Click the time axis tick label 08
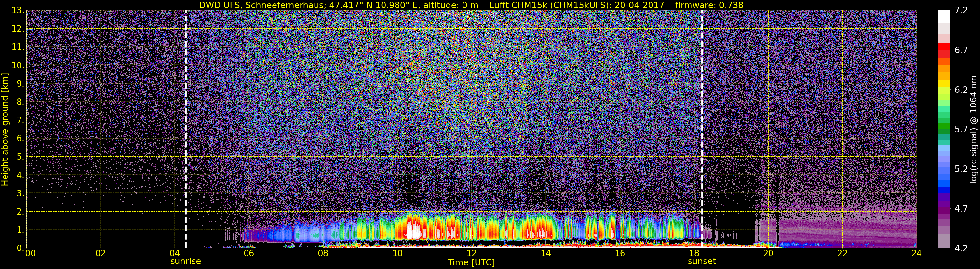980x269 pixels. (323, 253)
